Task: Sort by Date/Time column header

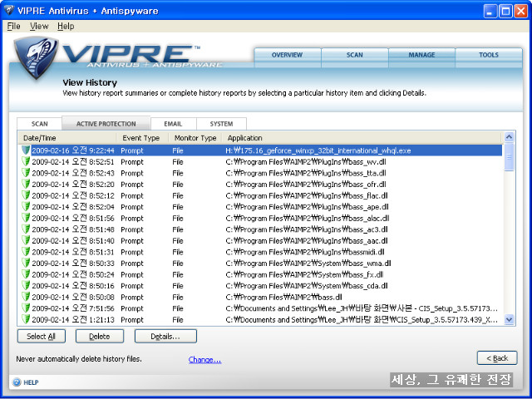Action: [67, 138]
